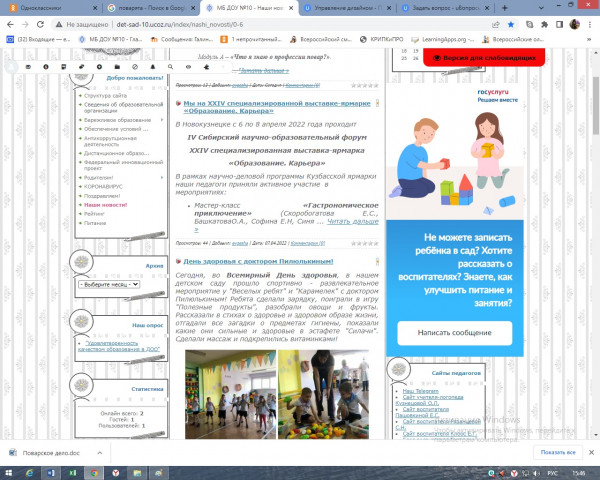Image resolution: width=600 pixels, height=480 pixels.
Task: Click the coin icon in the uCoz admin bar
Action: point(46,67)
